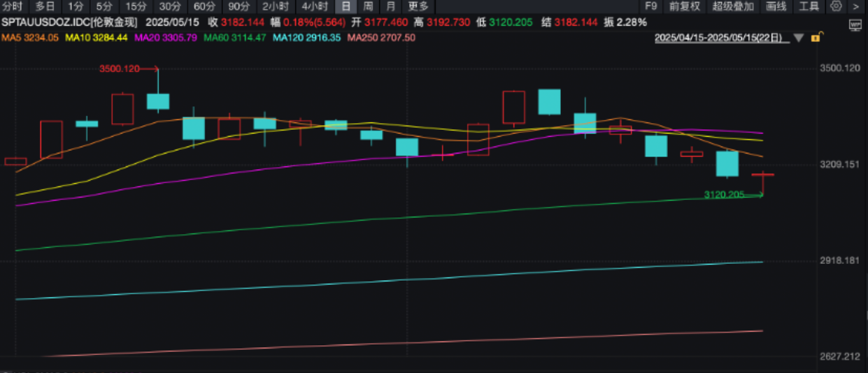This screenshot has width=868, height=373.
Task: Choose the 90分 period tab
Action: click(239, 6)
